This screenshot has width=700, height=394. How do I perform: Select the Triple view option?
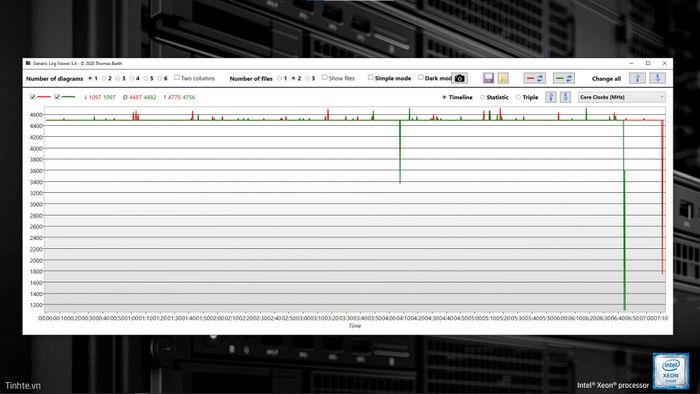tap(518, 97)
